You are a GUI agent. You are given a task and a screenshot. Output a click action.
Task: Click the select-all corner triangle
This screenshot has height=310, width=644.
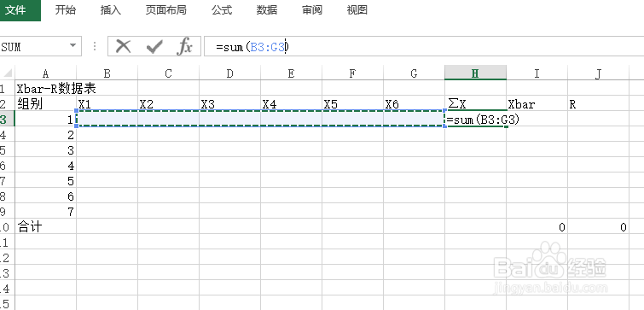(x=8, y=73)
